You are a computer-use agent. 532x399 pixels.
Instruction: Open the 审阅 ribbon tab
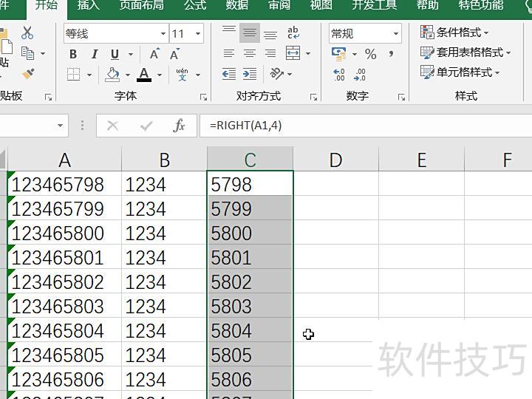[x=279, y=5]
